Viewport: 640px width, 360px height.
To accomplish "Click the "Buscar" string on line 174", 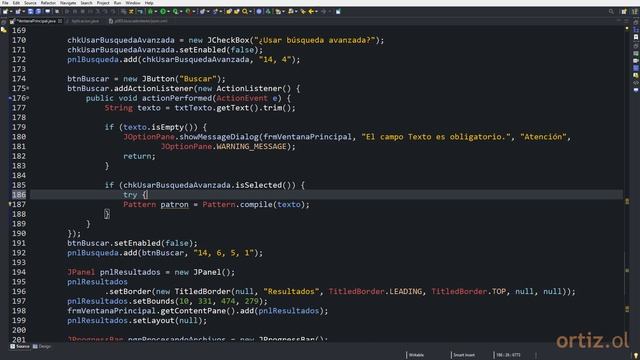I will 198,79.
